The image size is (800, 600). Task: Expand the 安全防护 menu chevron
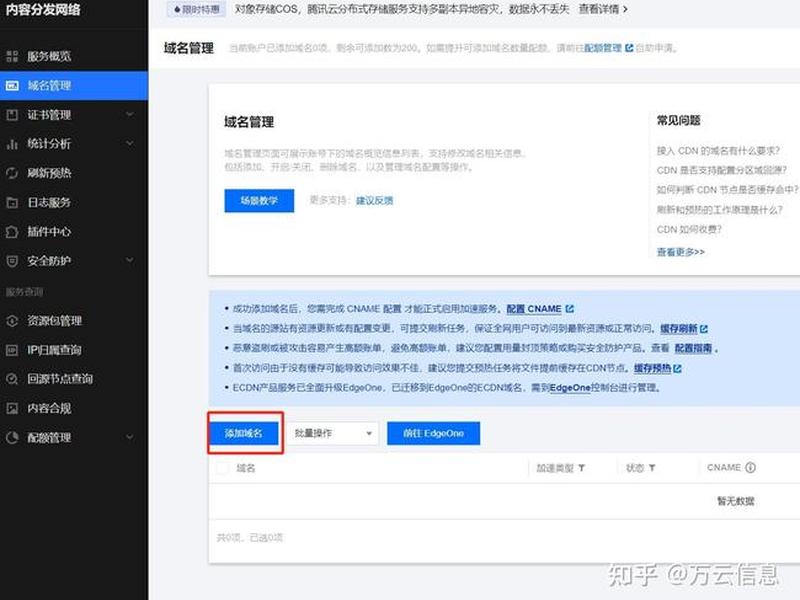click(x=131, y=260)
